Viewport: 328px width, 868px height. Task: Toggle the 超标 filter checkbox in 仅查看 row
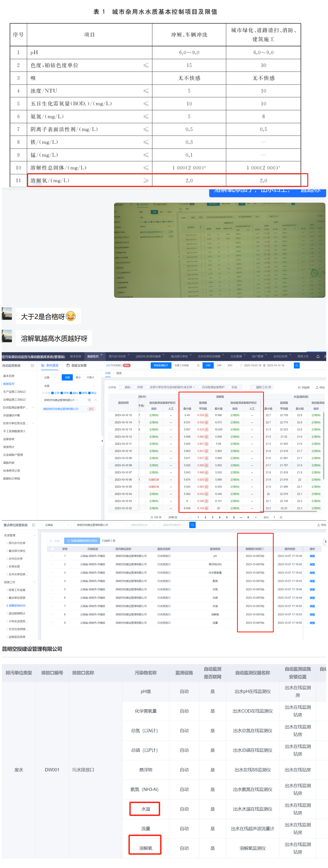122,387
